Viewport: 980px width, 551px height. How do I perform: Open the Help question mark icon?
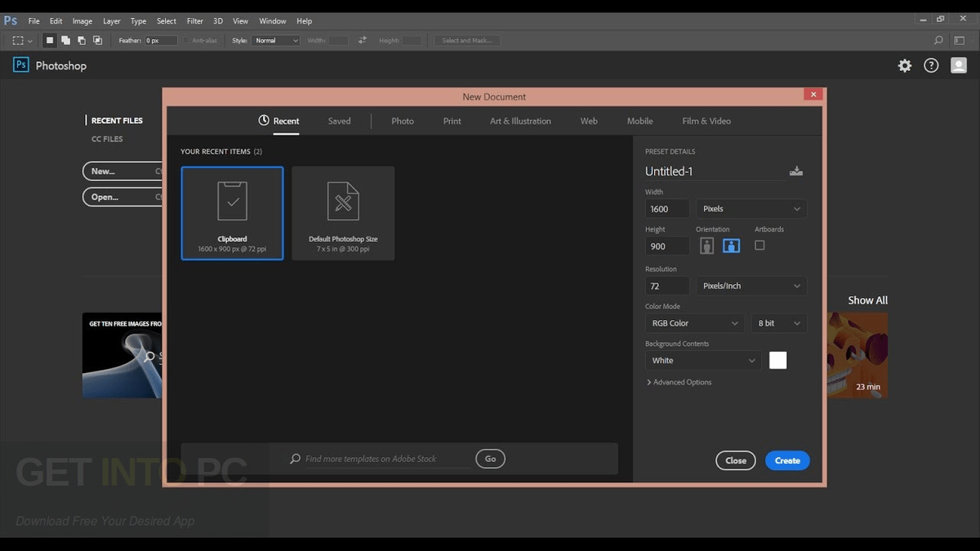pos(931,66)
